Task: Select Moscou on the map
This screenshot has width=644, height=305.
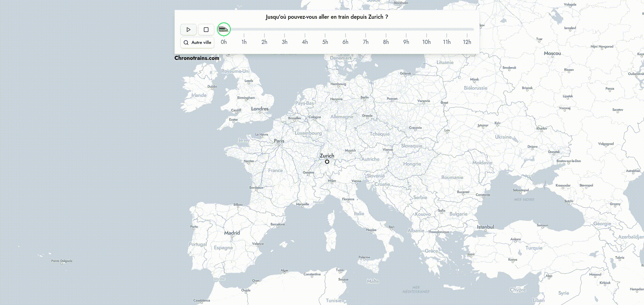Action: point(552,53)
